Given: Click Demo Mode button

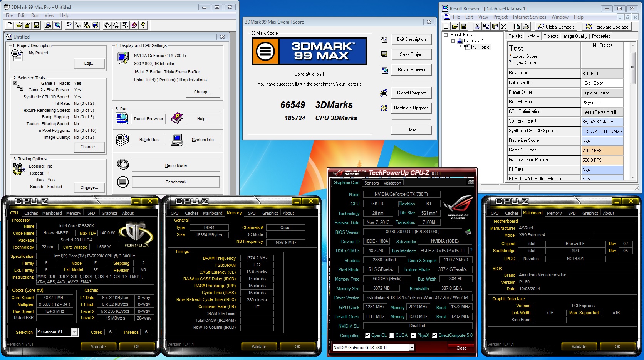Looking at the screenshot, I should 176,165.
